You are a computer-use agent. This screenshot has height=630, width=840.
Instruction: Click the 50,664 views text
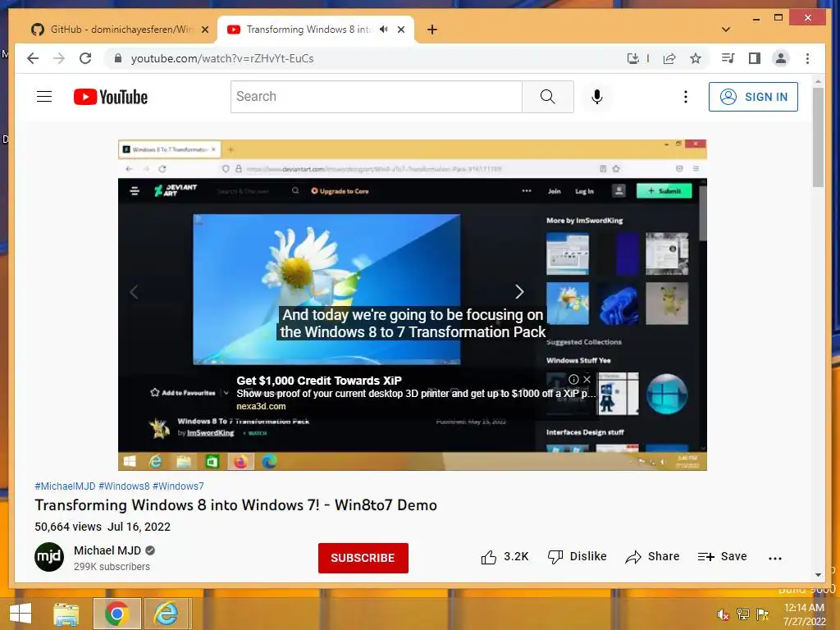(68, 527)
